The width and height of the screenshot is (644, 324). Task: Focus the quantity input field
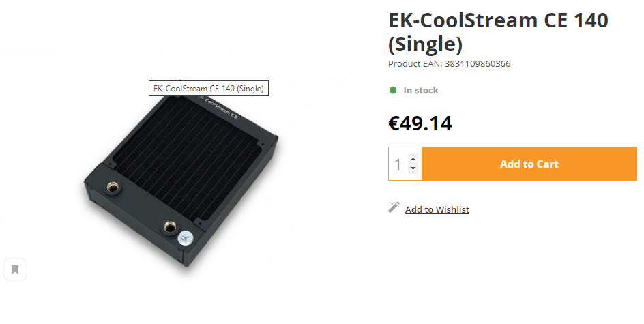(398, 164)
